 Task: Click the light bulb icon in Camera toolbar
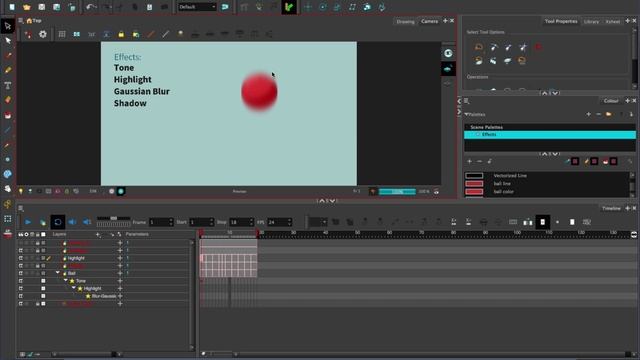180,34
